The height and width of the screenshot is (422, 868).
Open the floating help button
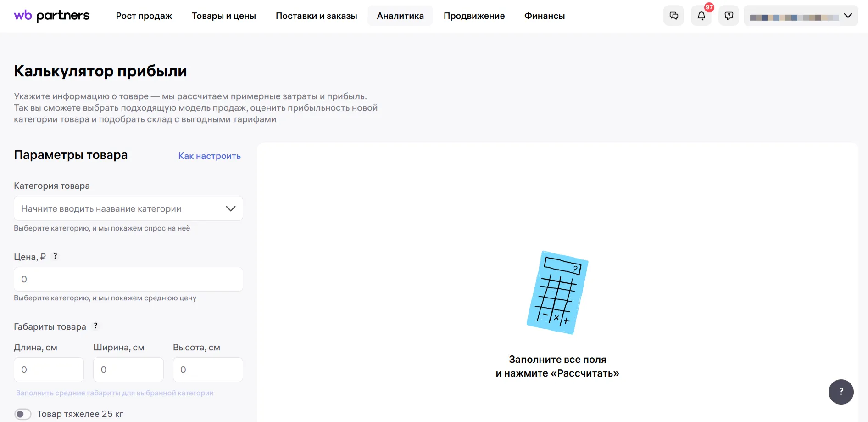840,392
